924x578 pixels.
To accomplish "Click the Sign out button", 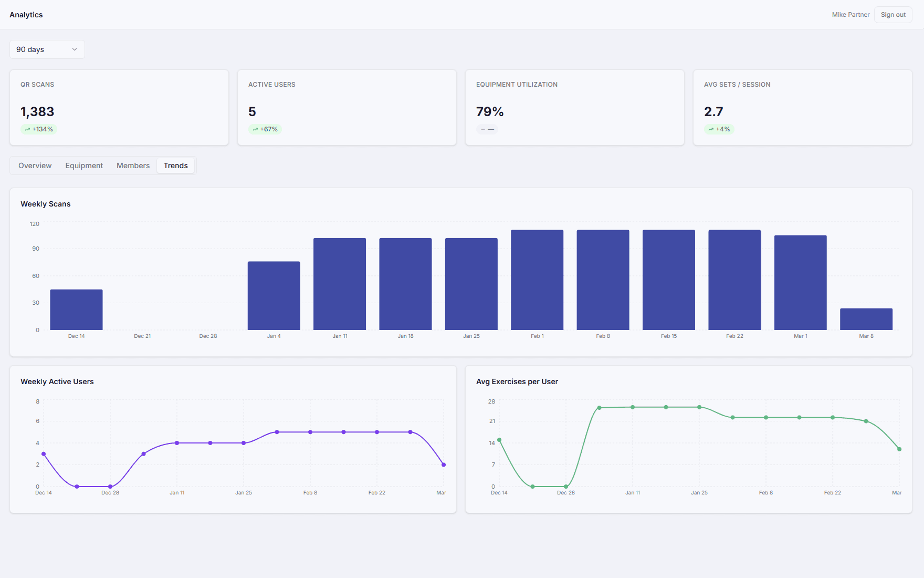I will (892, 15).
